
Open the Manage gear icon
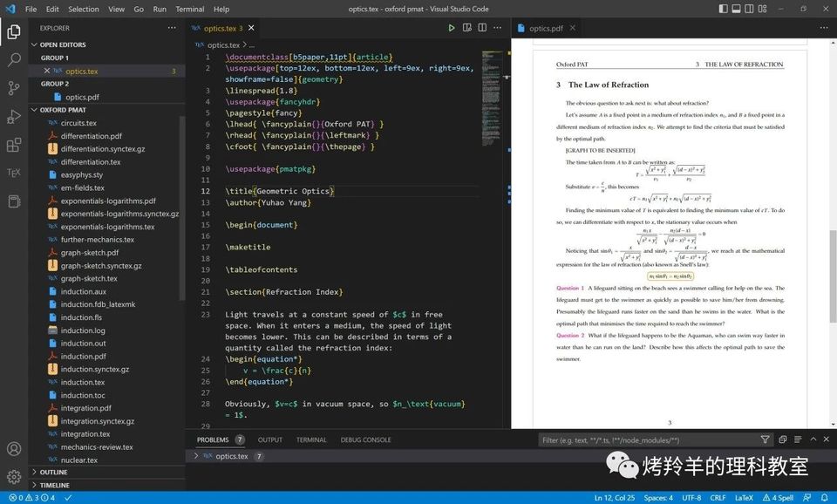(14, 477)
